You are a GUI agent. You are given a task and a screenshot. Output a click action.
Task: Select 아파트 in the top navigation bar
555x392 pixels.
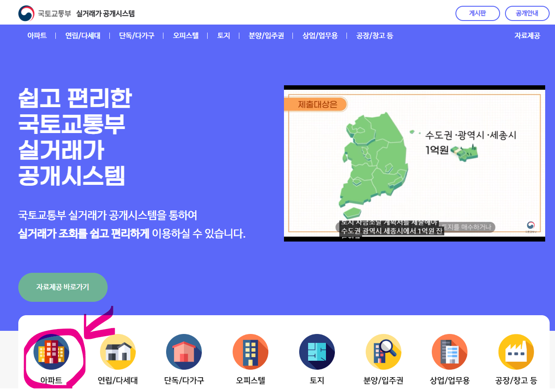pyautogui.click(x=37, y=36)
